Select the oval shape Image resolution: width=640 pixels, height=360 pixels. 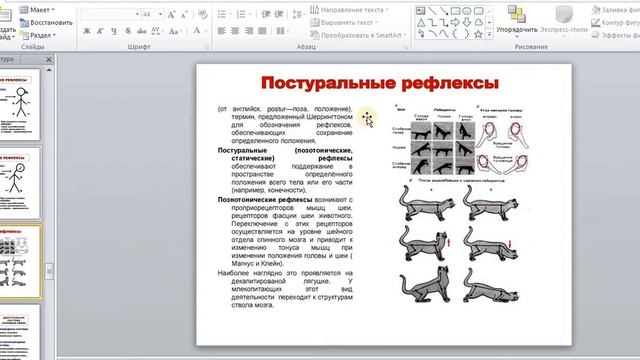pos(467,11)
